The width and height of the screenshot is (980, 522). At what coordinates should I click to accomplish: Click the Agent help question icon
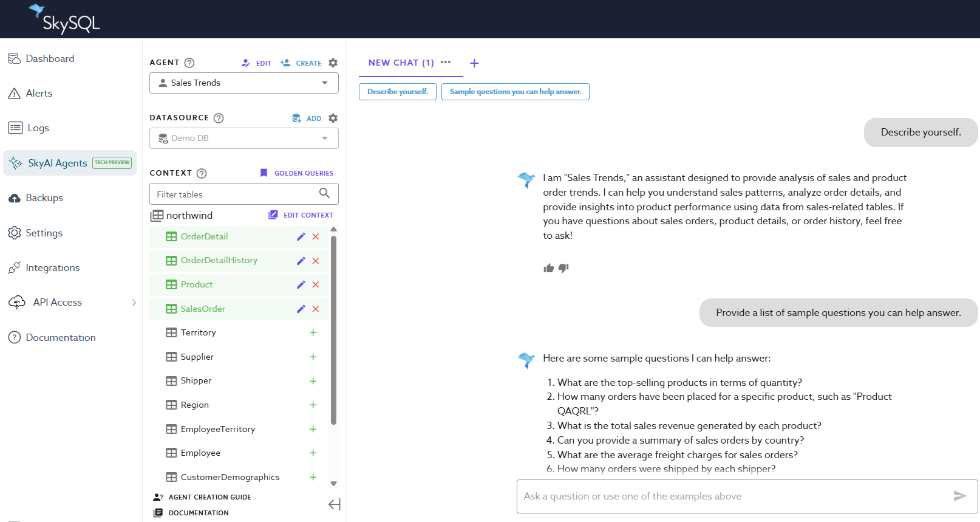(x=189, y=63)
